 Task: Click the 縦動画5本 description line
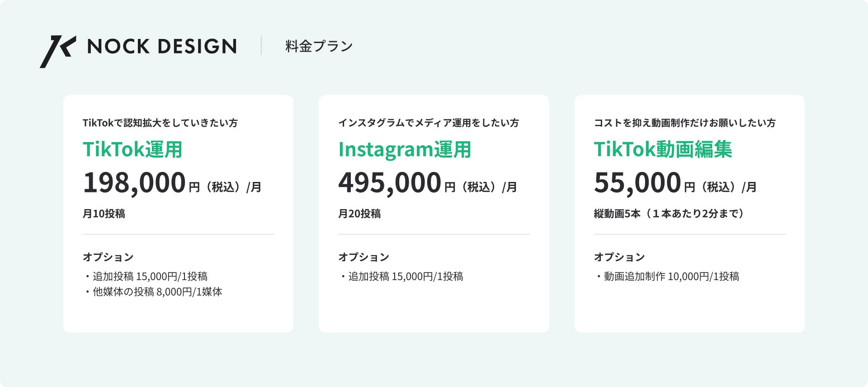(x=669, y=214)
